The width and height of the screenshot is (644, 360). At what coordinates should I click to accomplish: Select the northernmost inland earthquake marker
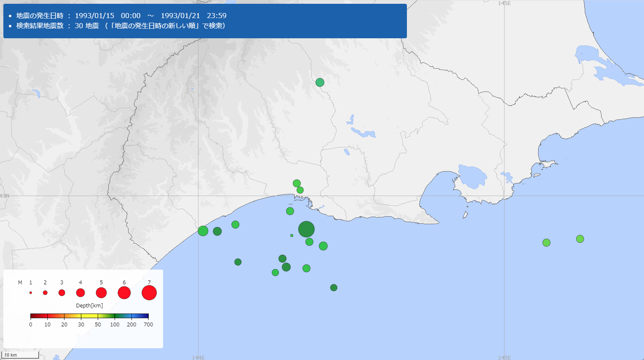point(320,82)
